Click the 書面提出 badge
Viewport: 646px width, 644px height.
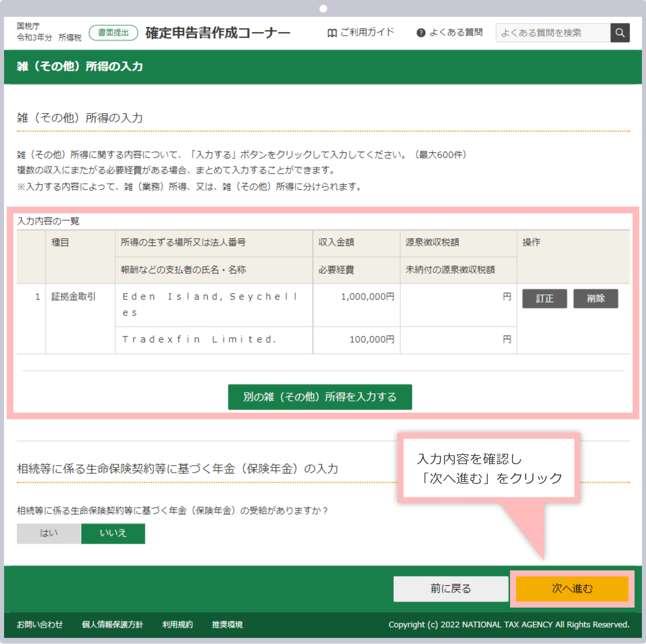[x=113, y=32]
